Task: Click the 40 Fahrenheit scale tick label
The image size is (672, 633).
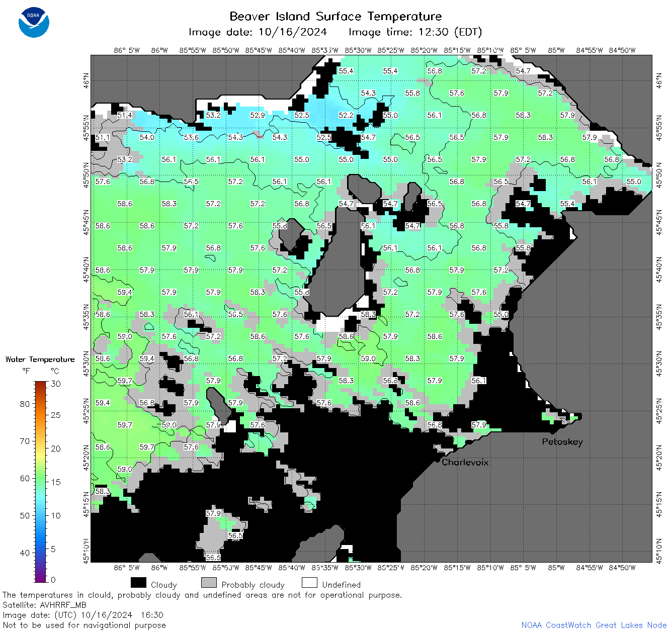Action: click(25, 553)
